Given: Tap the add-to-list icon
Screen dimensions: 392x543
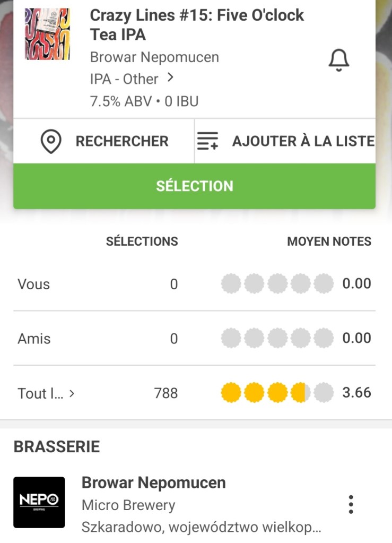Looking at the screenshot, I should tap(207, 142).
